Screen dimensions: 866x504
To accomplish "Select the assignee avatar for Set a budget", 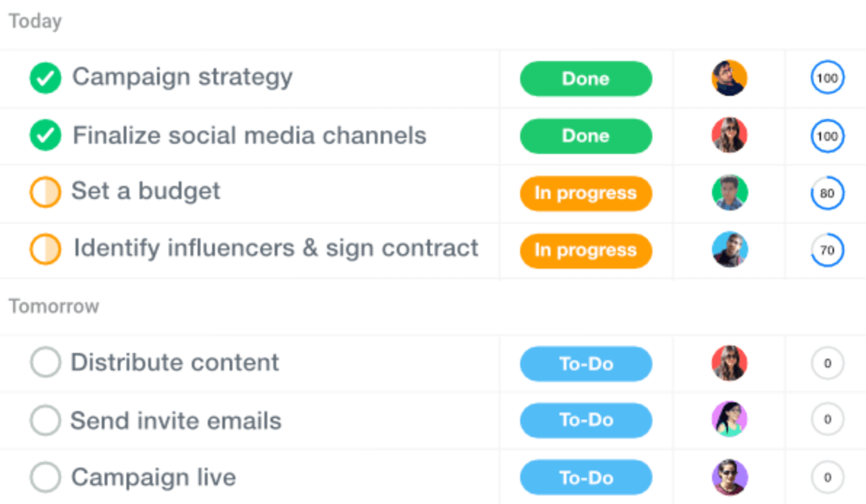I will [x=729, y=192].
